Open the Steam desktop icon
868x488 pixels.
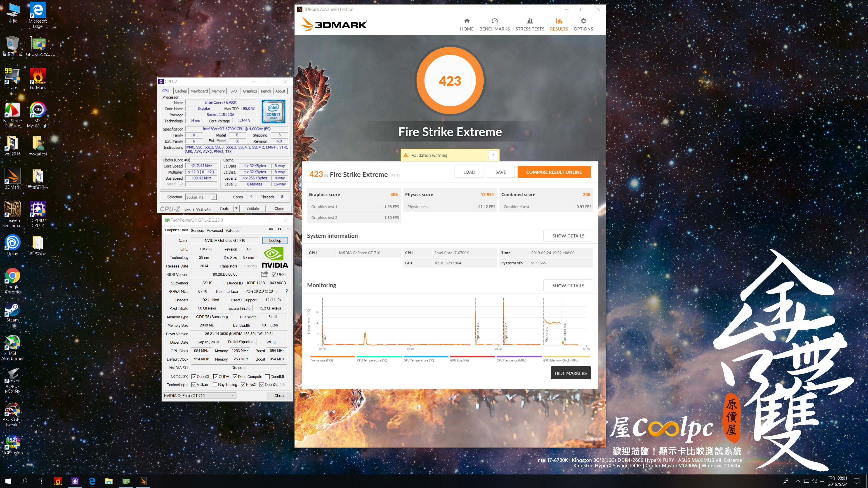[x=12, y=312]
